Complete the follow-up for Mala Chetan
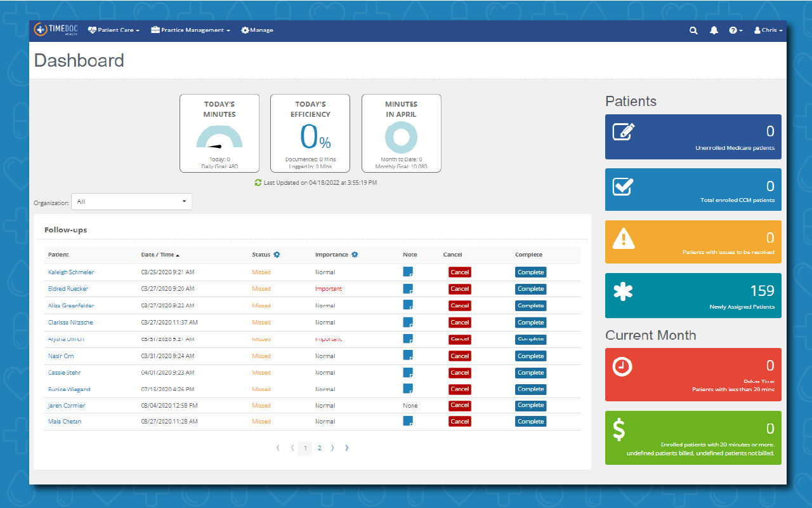The image size is (812, 508). click(x=530, y=421)
